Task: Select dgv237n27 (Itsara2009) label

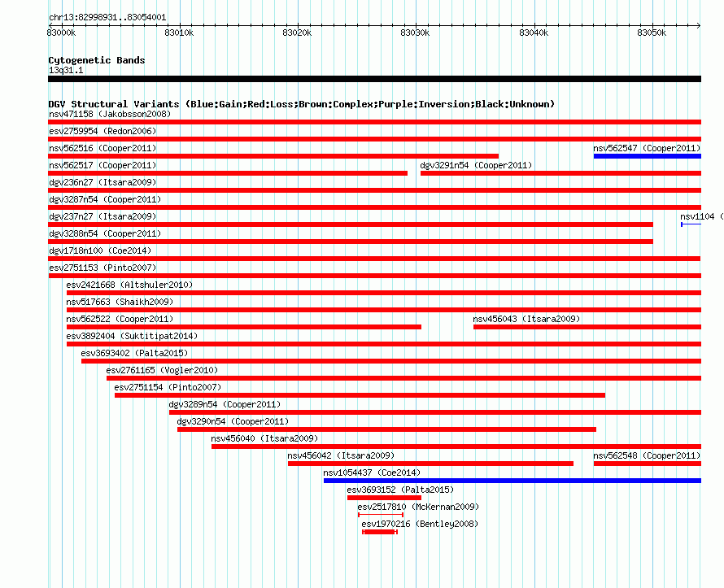Action: coord(102,216)
